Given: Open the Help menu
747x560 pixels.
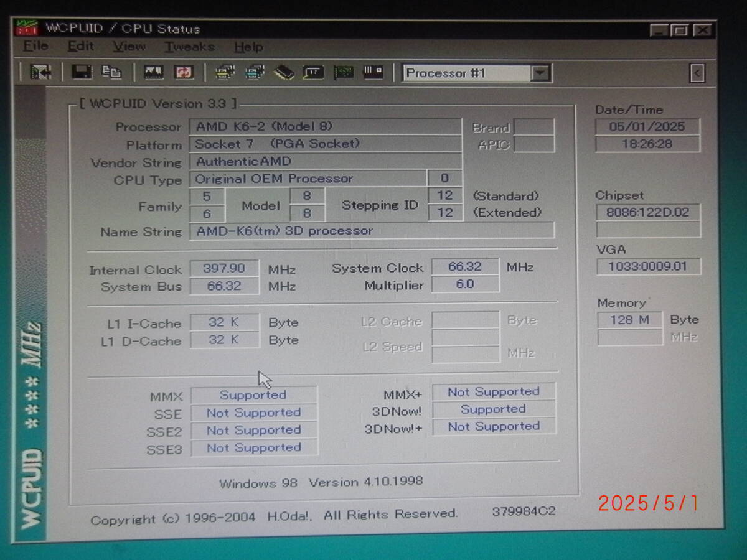Looking at the screenshot, I should (248, 47).
